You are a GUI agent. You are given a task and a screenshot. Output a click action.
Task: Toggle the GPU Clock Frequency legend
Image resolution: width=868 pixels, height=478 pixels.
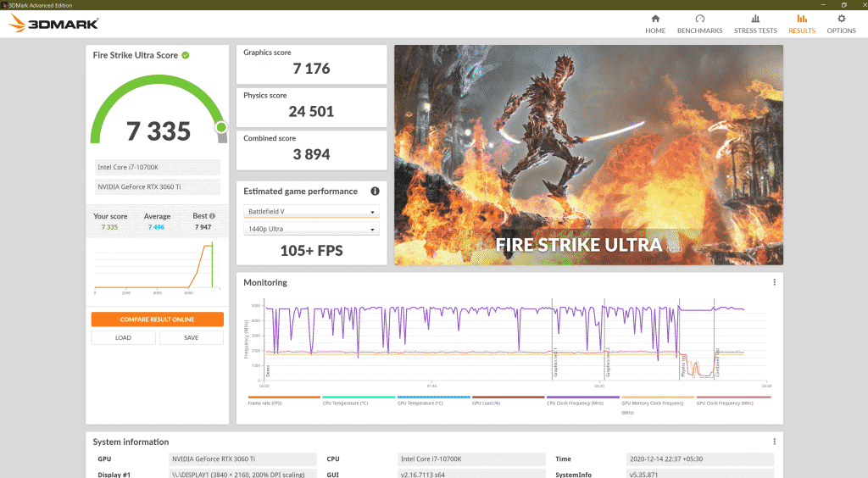[x=733, y=400]
